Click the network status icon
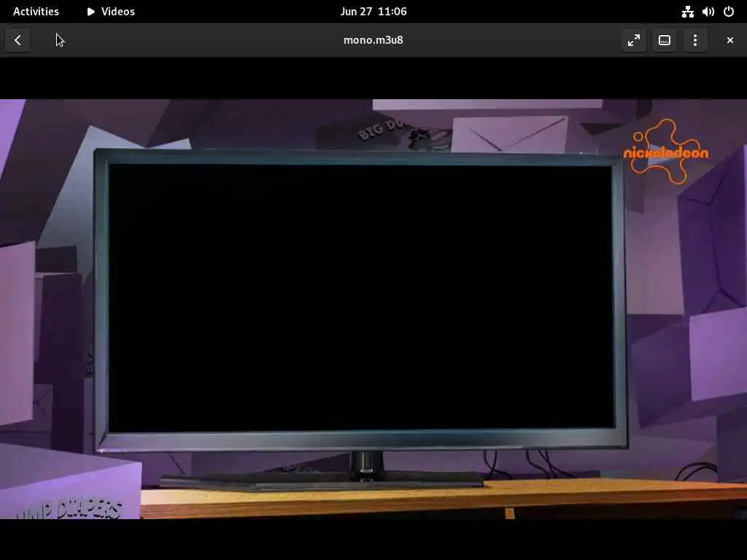Screen dimensions: 747x560 (687, 12)
